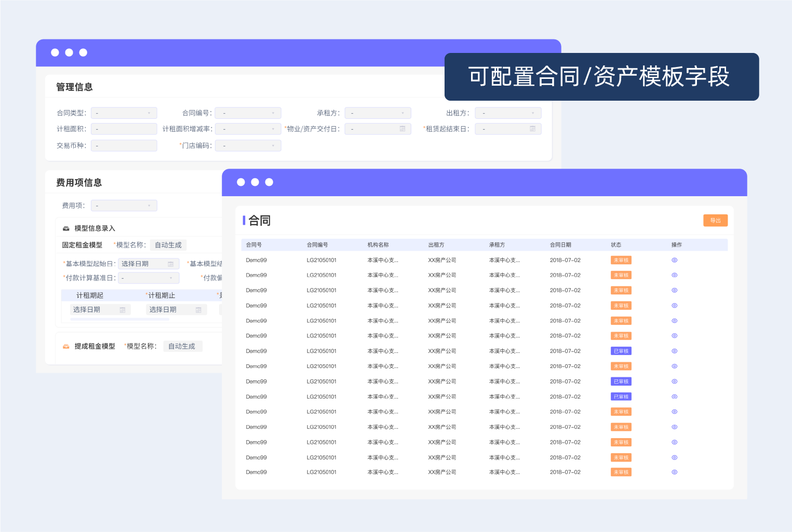792x532 pixels.
Task: Open calendar icon for 物业/资产交付日
Action: coord(402,129)
